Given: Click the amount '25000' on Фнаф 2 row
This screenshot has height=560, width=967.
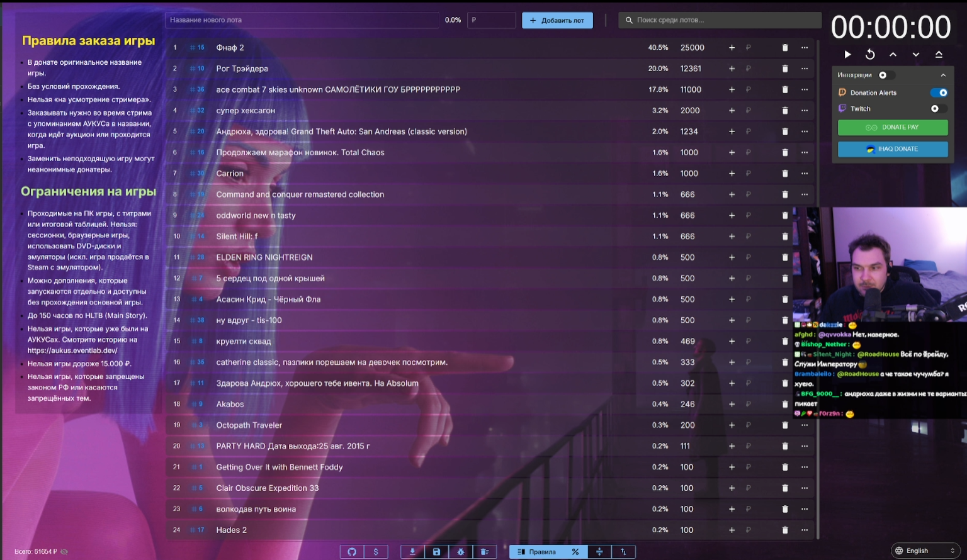Looking at the screenshot, I should [693, 48].
